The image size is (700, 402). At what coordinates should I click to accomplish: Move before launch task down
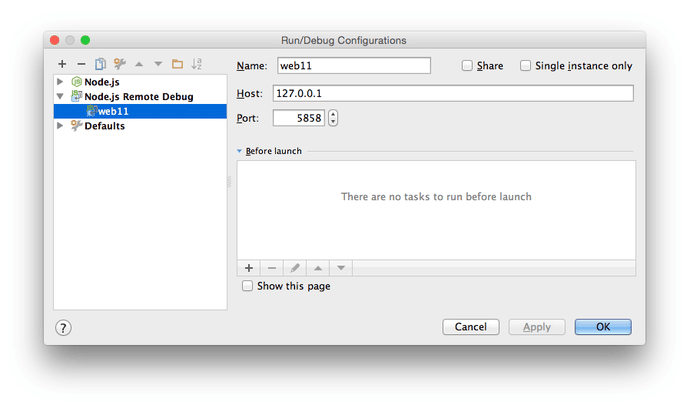coord(341,268)
